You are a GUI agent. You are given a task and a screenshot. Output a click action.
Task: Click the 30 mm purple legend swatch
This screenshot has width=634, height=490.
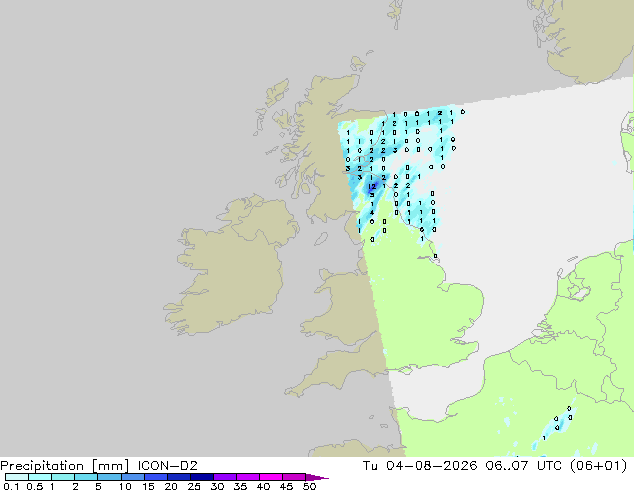click(225, 477)
